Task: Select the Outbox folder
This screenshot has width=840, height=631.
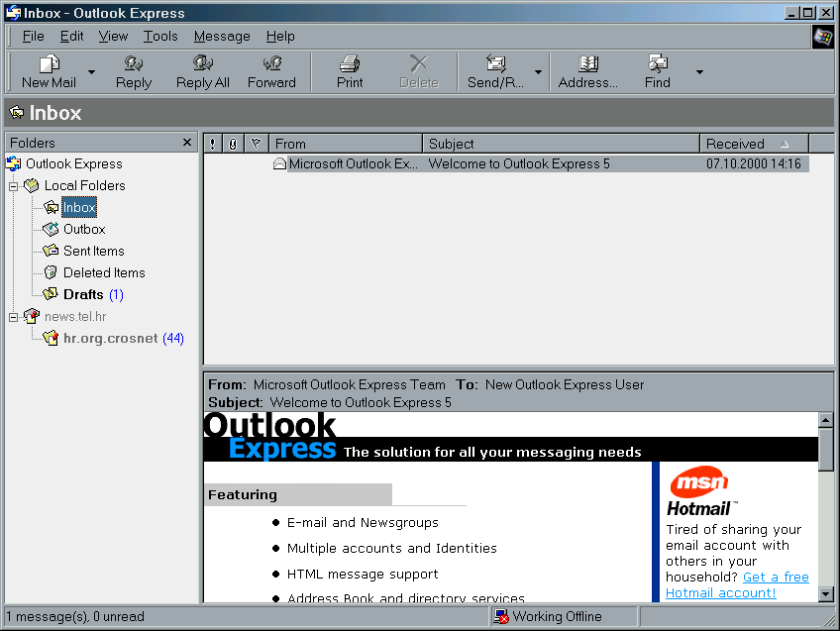Action: coord(84,229)
